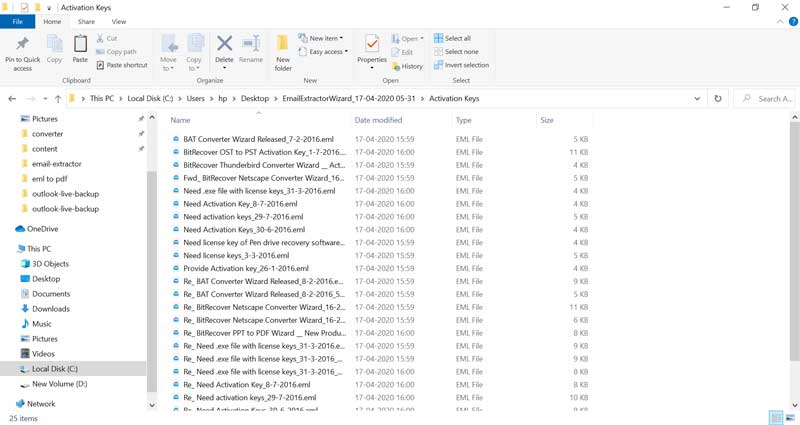The width and height of the screenshot is (800, 425).
Task: Click Select all
Action: click(x=452, y=38)
